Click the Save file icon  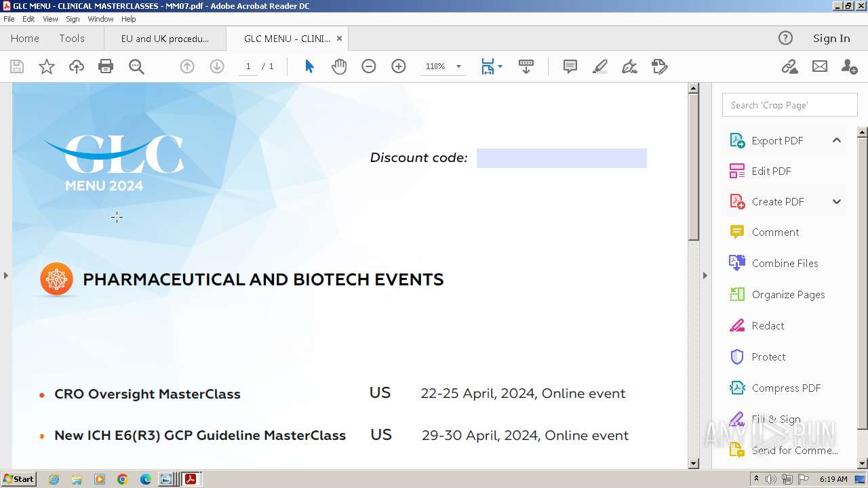pos(17,66)
